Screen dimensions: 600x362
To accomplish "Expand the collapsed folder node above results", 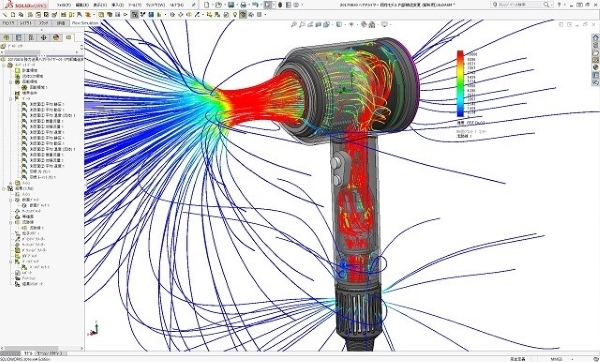I will (11, 183).
